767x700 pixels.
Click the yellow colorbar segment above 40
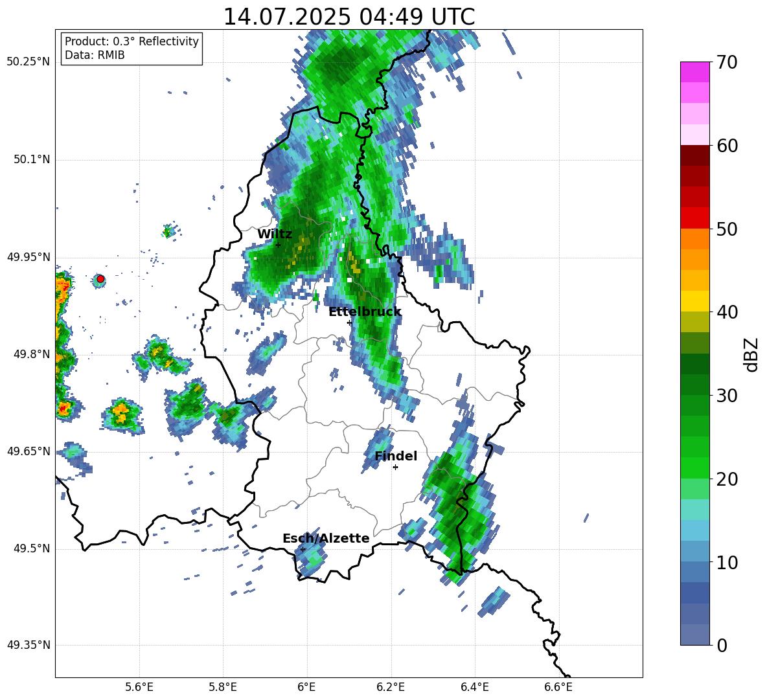(x=694, y=301)
